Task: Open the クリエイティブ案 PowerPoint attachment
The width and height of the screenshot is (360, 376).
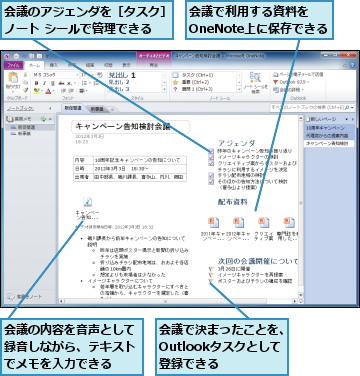Action: (x=263, y=223)
